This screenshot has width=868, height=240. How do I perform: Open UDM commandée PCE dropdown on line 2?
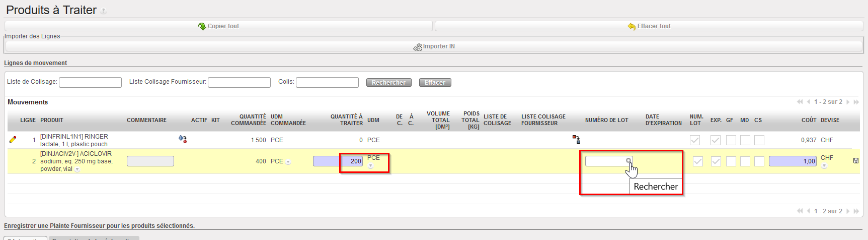288,162
